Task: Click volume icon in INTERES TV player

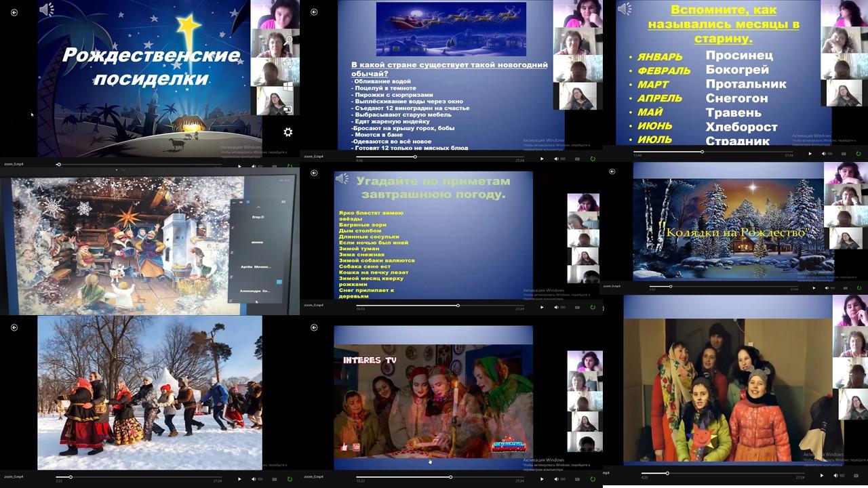Action: [x=556, y=479]
